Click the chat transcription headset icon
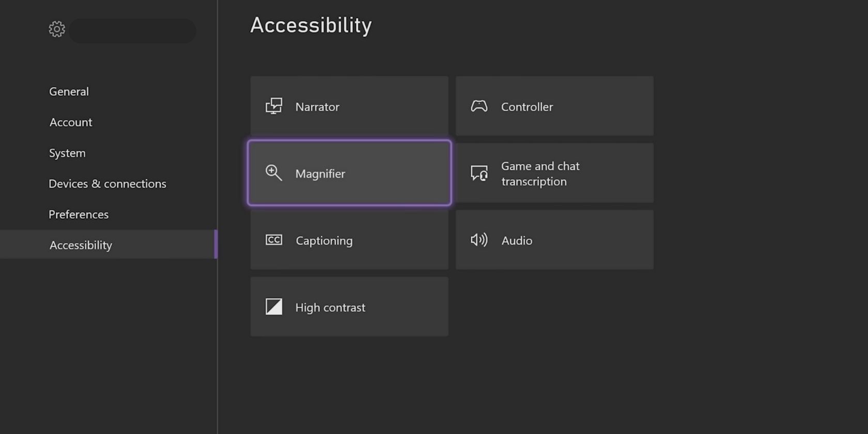Screen dimensions: 868x434 pos(479,173)
